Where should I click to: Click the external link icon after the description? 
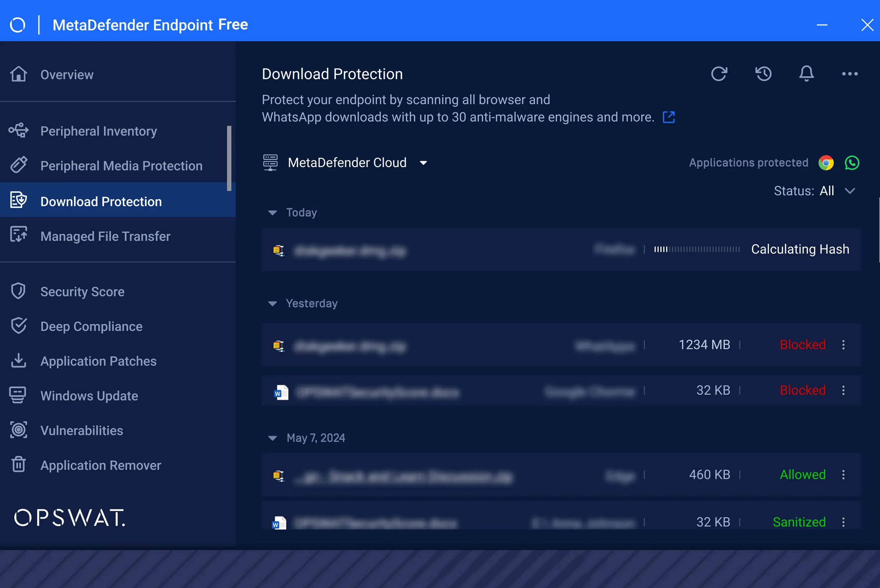click(x=669, y=117)
